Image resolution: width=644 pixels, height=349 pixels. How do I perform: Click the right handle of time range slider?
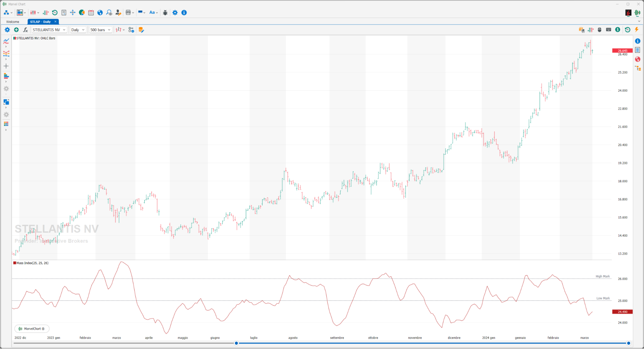[x=628, y=343]
